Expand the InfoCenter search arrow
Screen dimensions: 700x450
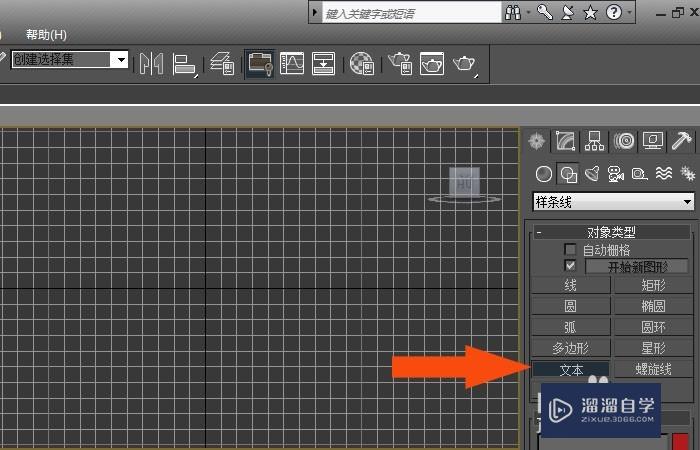315,12
